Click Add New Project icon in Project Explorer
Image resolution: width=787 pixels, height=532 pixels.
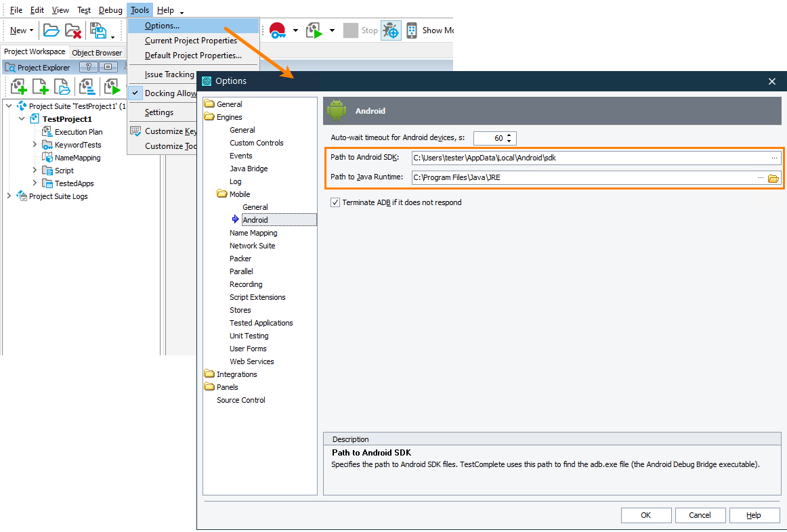click(x=18, y=87)
